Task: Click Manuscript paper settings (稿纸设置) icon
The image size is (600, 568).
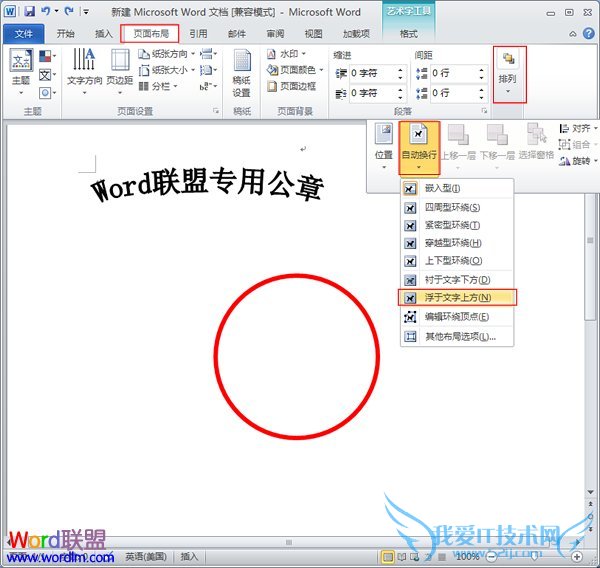Action: click(x=242, y=60)
